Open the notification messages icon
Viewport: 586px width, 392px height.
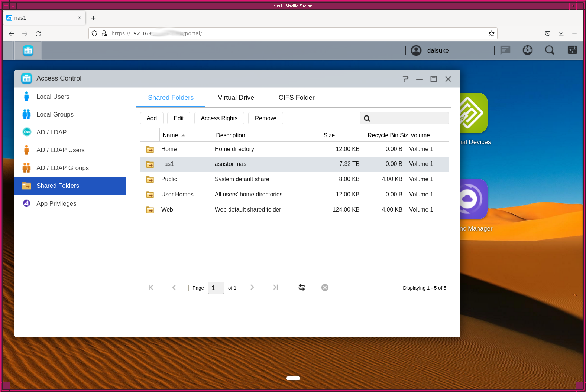point(505,50)
